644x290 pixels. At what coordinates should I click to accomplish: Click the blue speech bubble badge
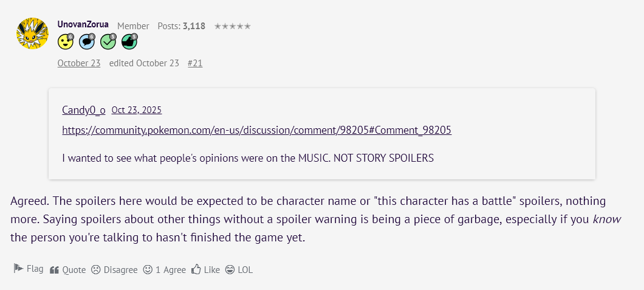[x=87, y=41]
